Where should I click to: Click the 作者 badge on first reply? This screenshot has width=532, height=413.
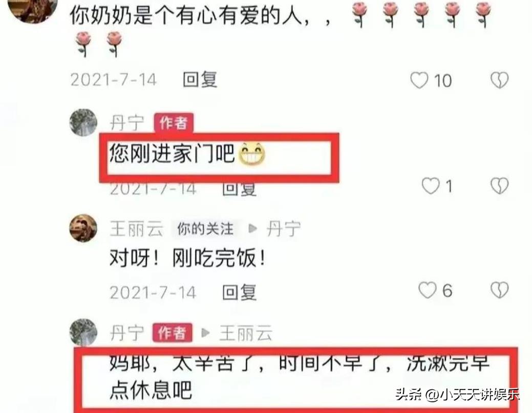coord(174,122)
